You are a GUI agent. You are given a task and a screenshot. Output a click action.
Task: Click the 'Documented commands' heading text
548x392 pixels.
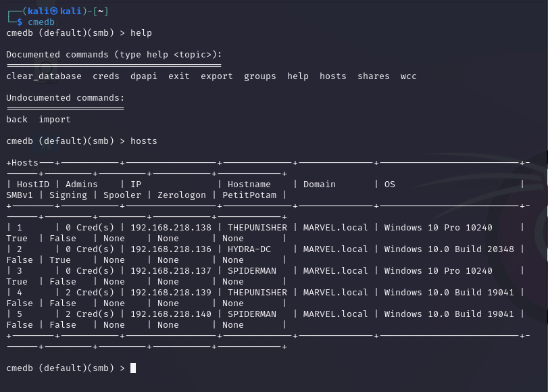click(57, 55)
